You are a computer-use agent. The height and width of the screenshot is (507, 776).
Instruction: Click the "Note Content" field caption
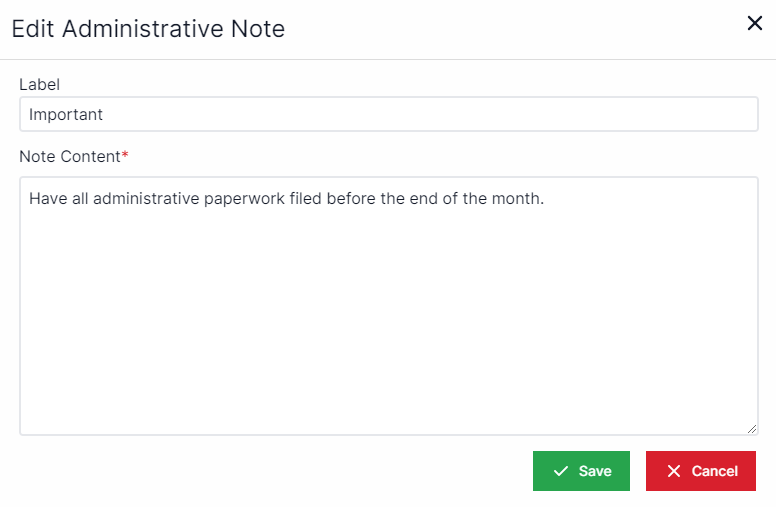click(x=70, y=156)
